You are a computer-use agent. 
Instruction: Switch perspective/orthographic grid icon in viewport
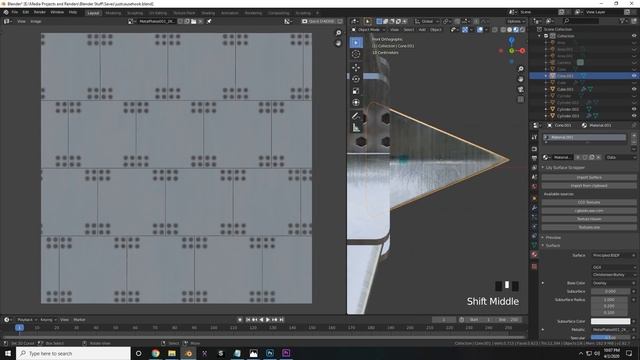521,99
